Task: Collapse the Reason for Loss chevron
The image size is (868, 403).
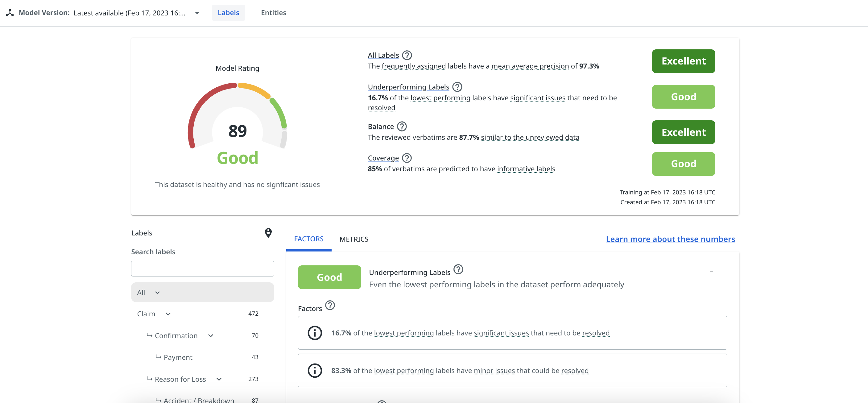Action: coord(219,379)
